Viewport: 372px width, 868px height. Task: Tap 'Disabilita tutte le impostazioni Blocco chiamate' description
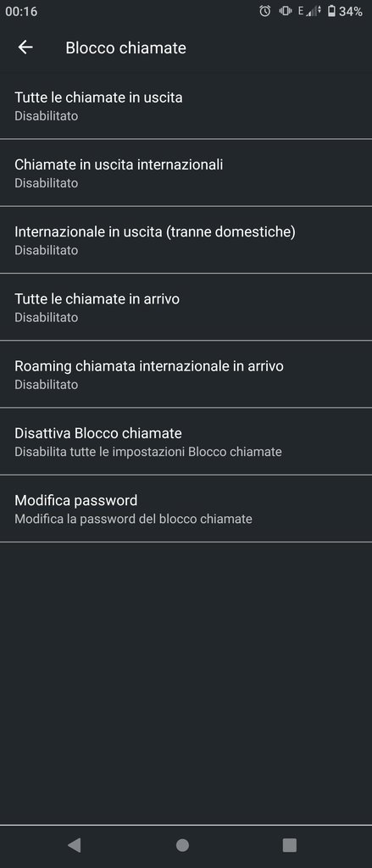pos(148,452)
